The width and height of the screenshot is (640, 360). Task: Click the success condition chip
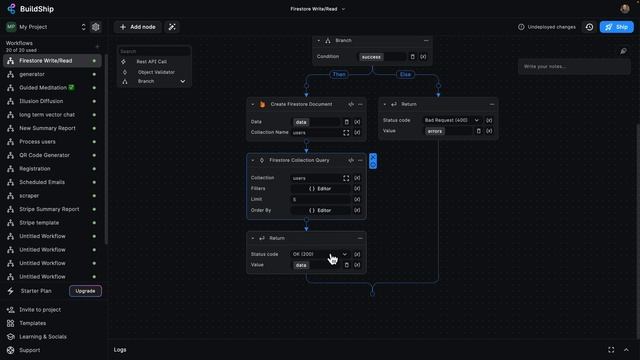coord(371,57)
